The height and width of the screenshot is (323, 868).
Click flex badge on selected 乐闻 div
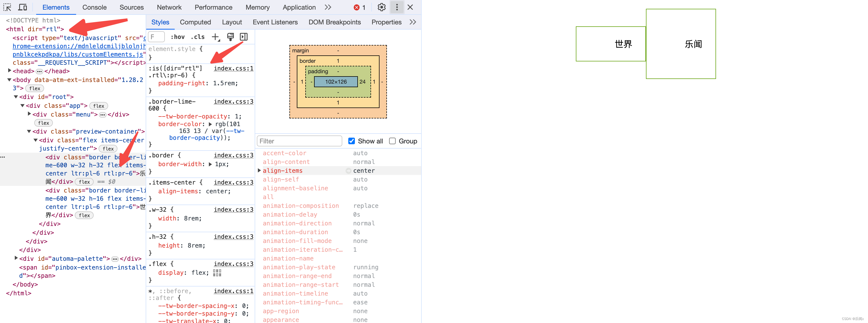(84, 182)
